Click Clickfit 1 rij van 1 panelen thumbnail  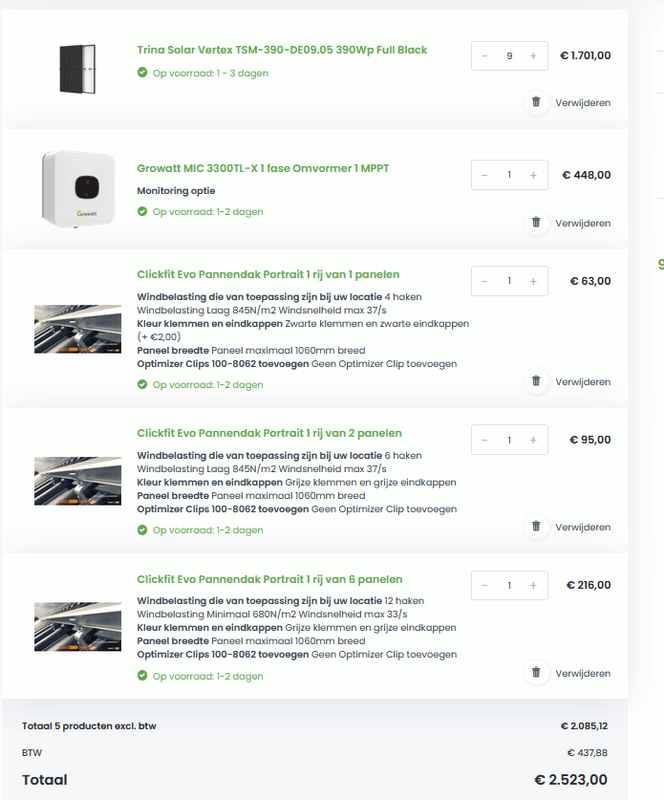[78, 329]
